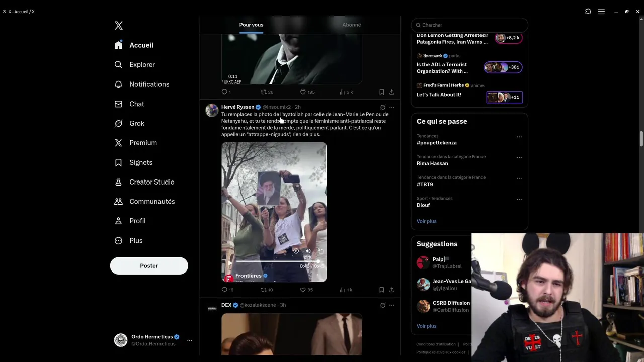Image resolution: width=644 pixels, height=362 pixels.
Task: Play the Frontières video
Action: point(230,262)
